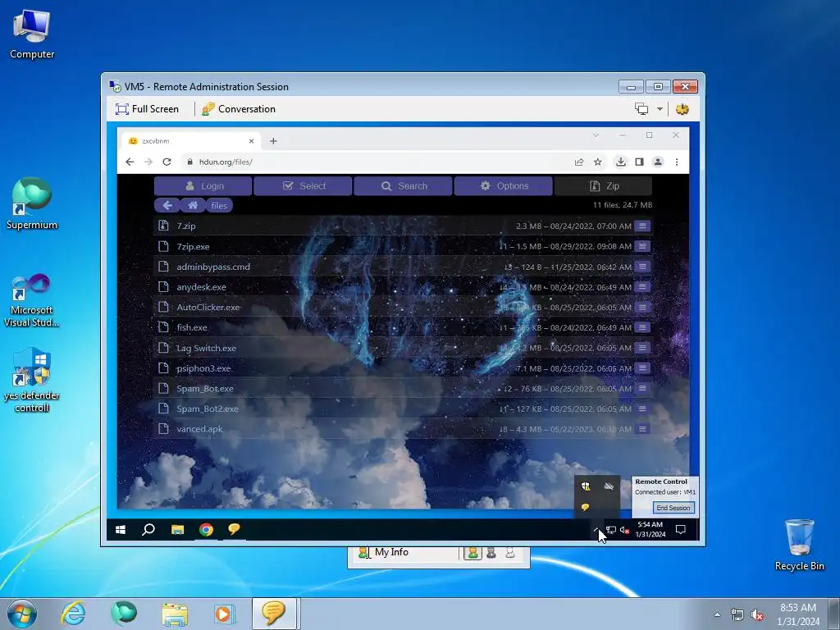Viewport: 840px width, 630px height.
Task: Open Microsoft Visual Studio desktop shortcut
Action: point(32,300)
